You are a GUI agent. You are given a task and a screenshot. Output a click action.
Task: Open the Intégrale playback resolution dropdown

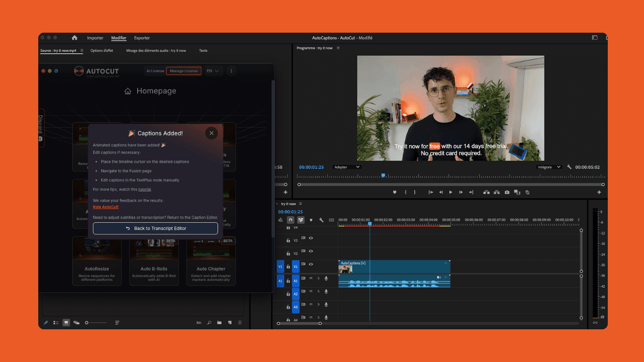(549, 167)
